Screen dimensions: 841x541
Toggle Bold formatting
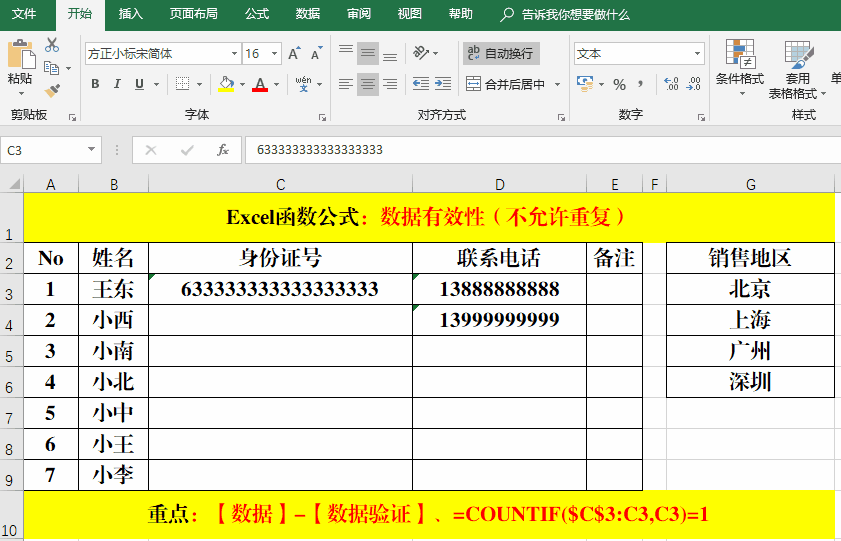[95, 84]
